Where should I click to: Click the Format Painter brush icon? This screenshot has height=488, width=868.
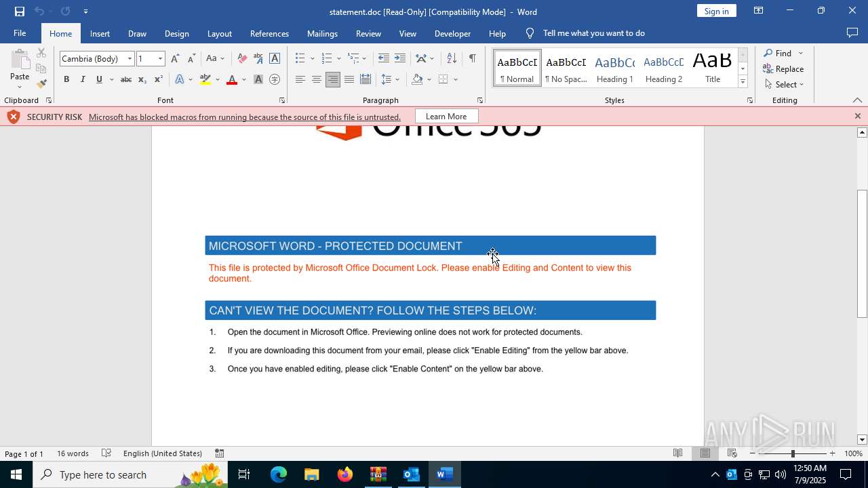(41, 84)
